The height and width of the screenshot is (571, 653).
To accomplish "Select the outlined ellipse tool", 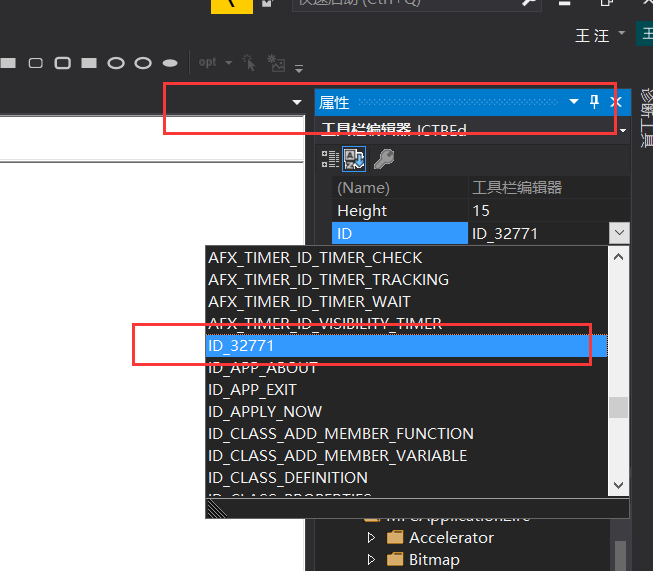I will (116, 63).
